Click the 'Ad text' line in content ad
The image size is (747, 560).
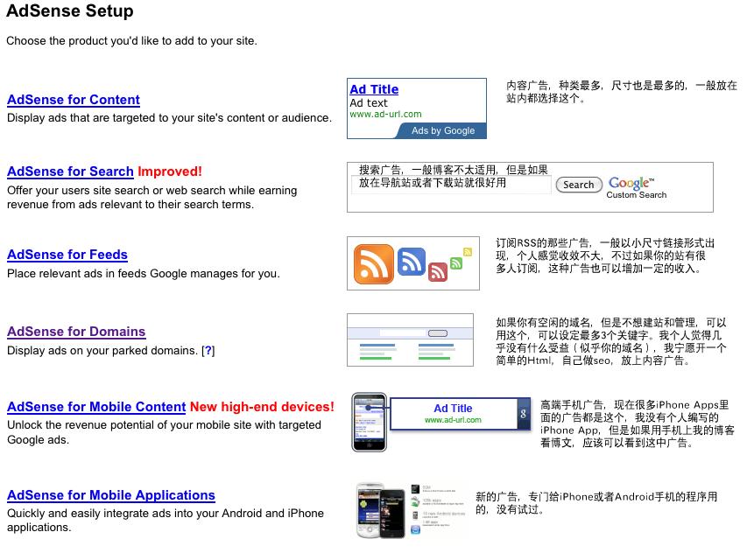click(369, 103)
